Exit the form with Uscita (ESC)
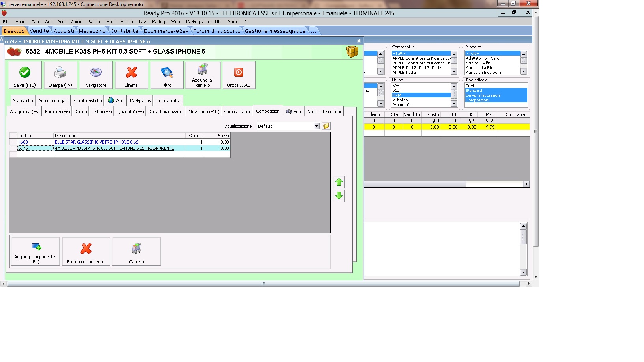Image resolution: width=644 pixels, height=362 pixels. point(239,75)
